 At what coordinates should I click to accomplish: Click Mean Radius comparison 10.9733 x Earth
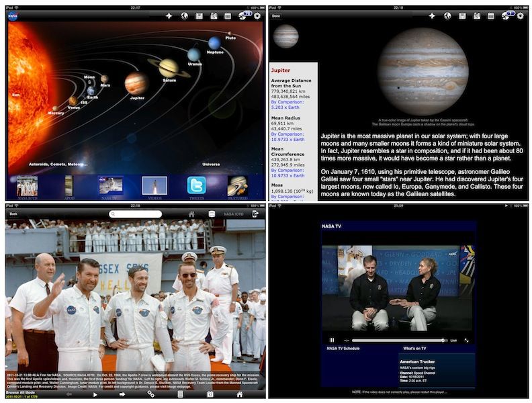pyautogui.click(x=287, y=137)
